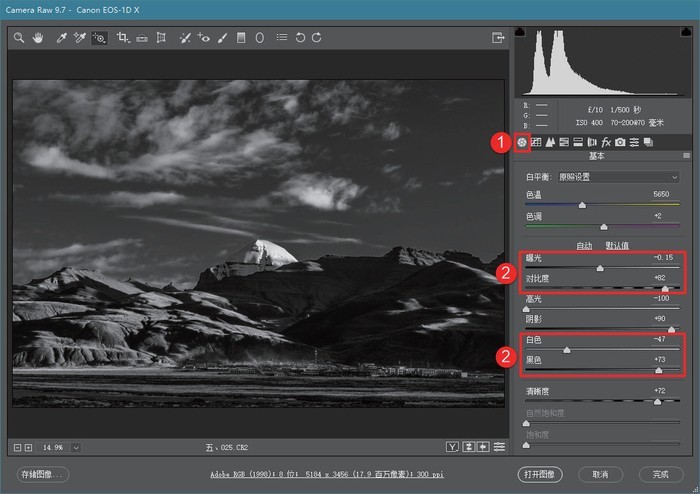Image resolution: width=700 pixels, height=494 pixels.
Task: Select the Zoom tool in toolbar
Action: [19, 38]
